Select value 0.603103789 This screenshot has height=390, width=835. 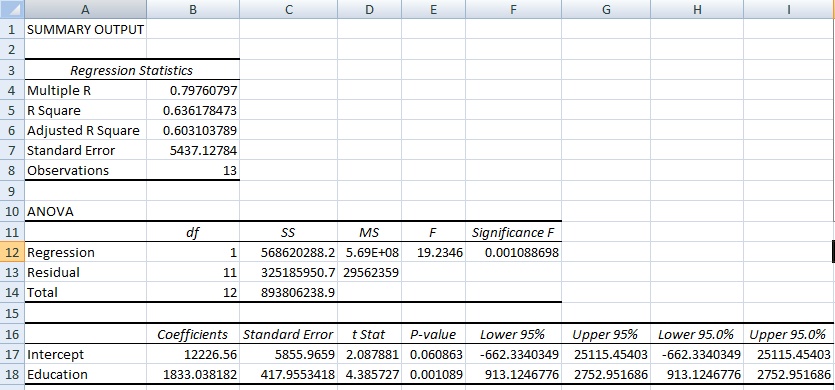pos(193,131)
